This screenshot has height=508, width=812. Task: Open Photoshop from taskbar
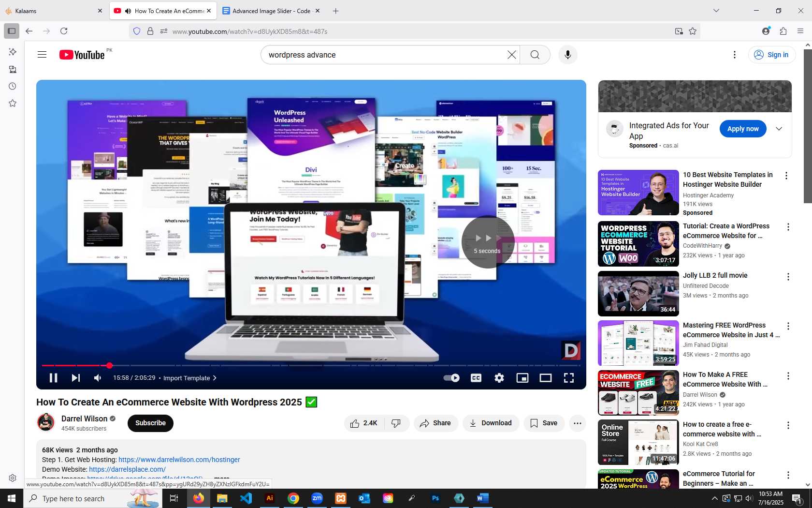tap(435, 498)
